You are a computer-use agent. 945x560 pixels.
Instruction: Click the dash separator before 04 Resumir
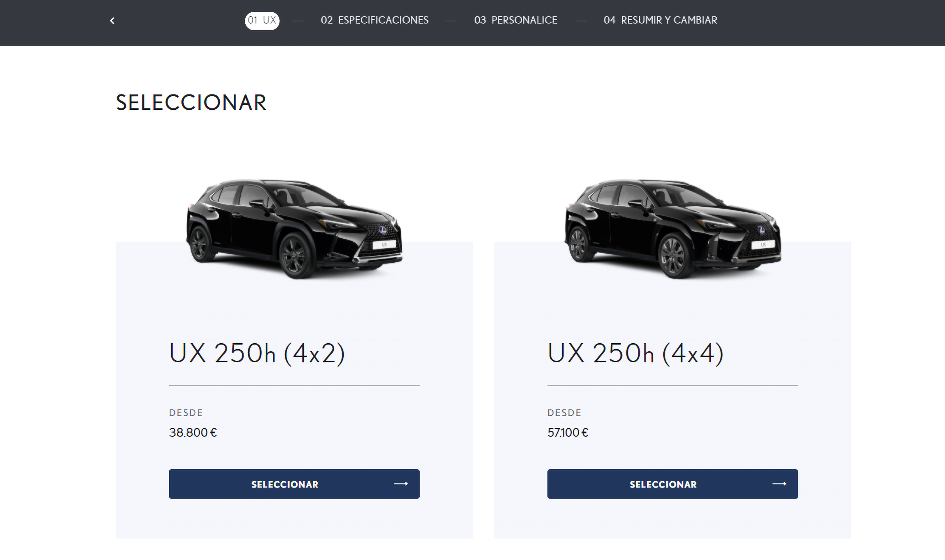581,21
